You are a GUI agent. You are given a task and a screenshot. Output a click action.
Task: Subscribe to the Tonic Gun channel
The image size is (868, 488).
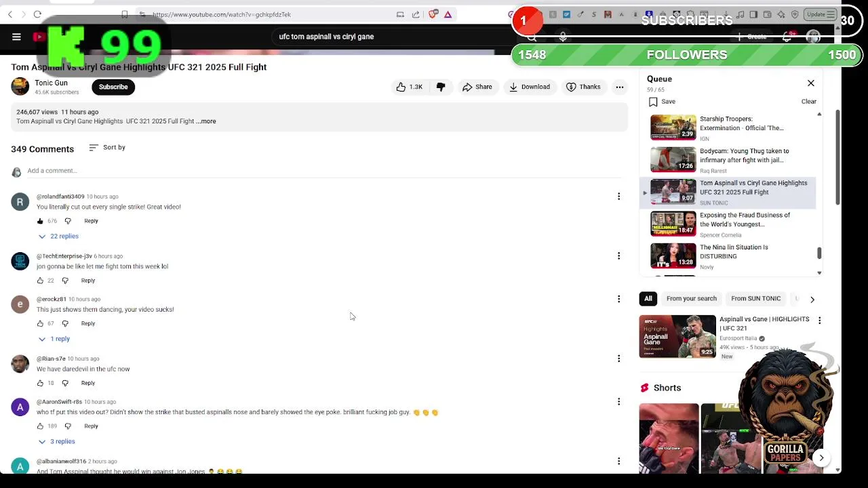pos(113,87)
